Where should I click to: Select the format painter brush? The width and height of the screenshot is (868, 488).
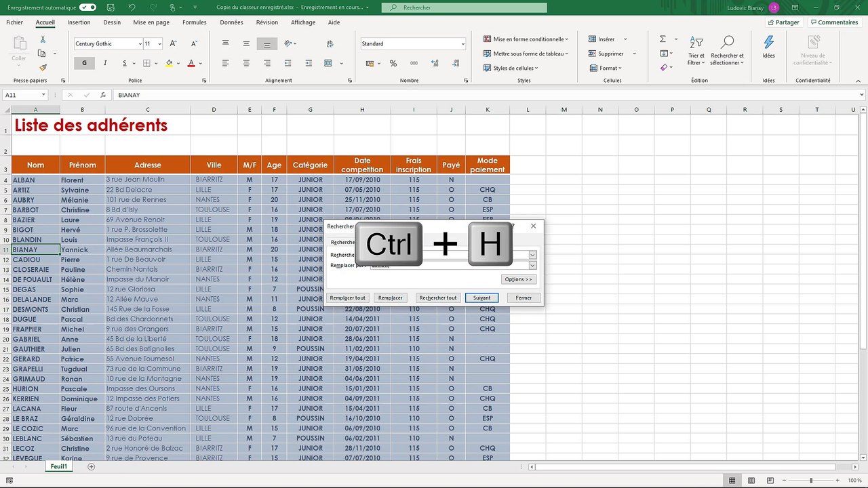pyautogui.click(x=43, y=68)
